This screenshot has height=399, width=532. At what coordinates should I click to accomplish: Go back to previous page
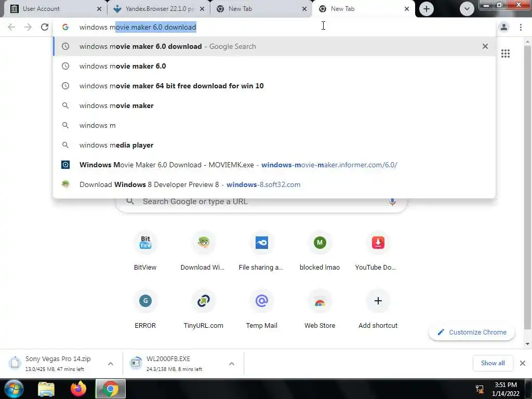11,27
